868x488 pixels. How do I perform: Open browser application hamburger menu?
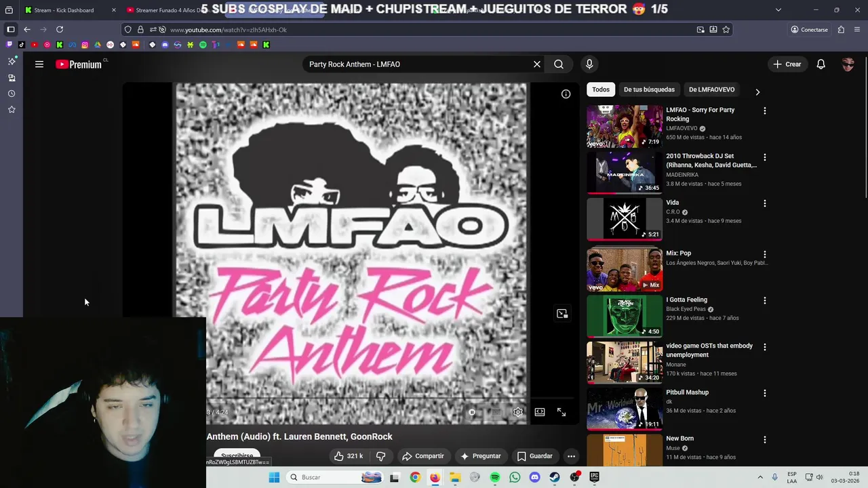click(857, 30)
